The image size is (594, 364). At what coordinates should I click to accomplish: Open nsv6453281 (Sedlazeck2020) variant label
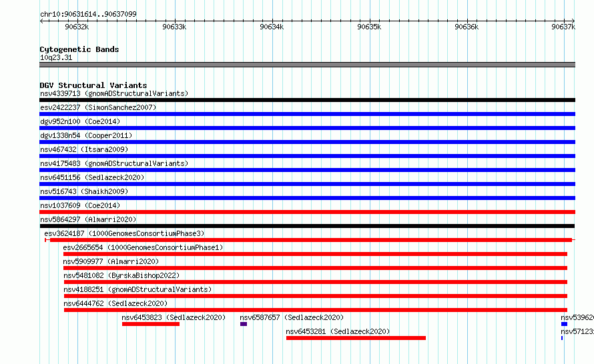coord(338,331)
